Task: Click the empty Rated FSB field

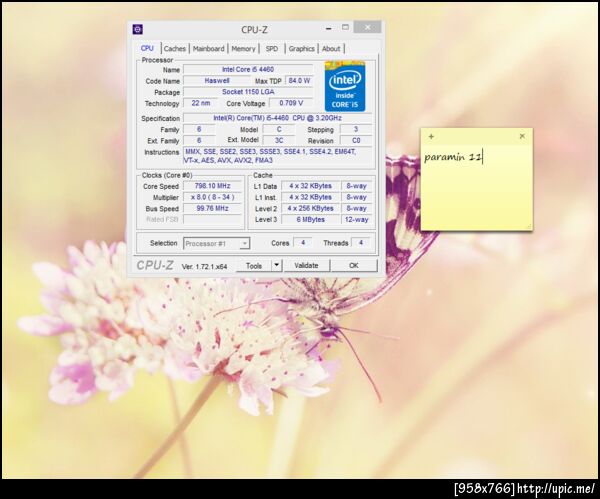Action: (x=212, y=219)
